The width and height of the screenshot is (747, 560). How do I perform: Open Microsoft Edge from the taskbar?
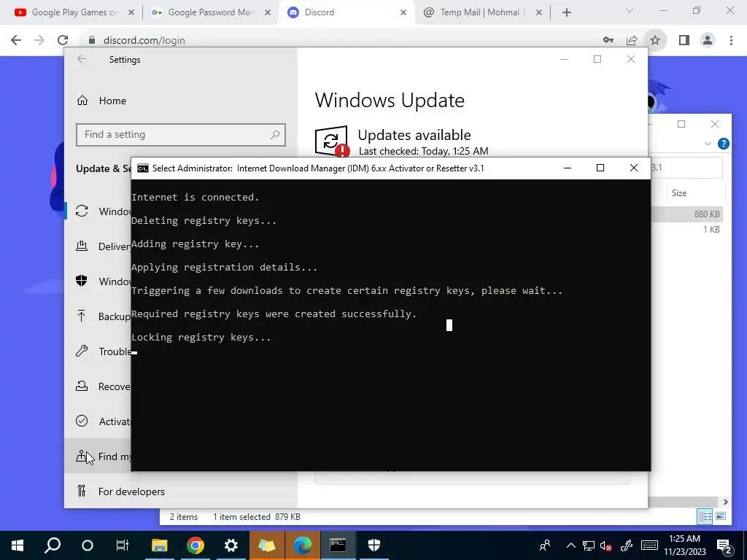[303, 545]
